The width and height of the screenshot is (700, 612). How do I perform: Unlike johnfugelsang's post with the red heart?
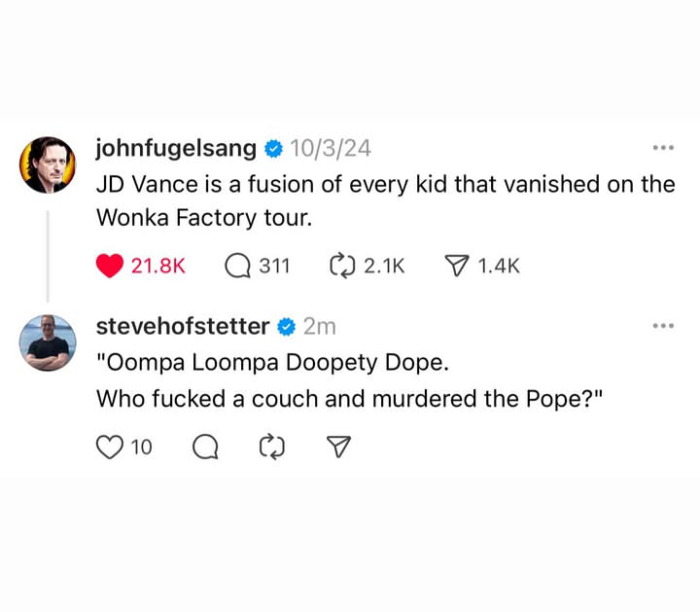[x=111, y=265]
